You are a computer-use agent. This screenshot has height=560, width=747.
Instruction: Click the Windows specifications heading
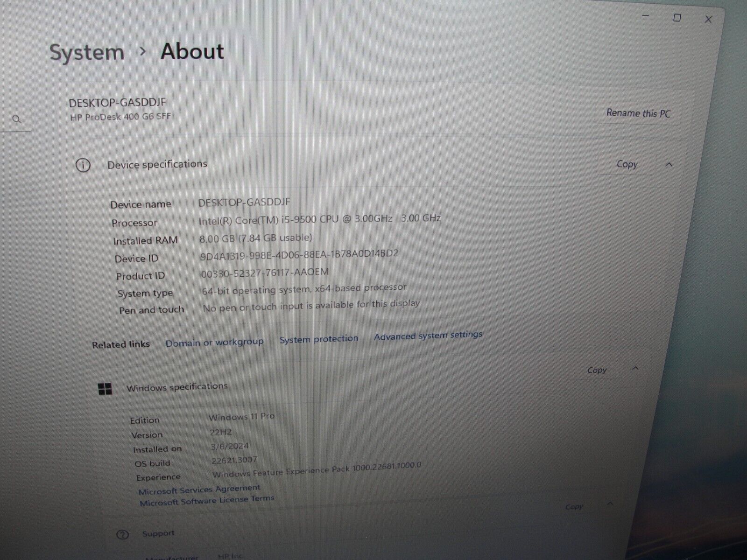177,387
